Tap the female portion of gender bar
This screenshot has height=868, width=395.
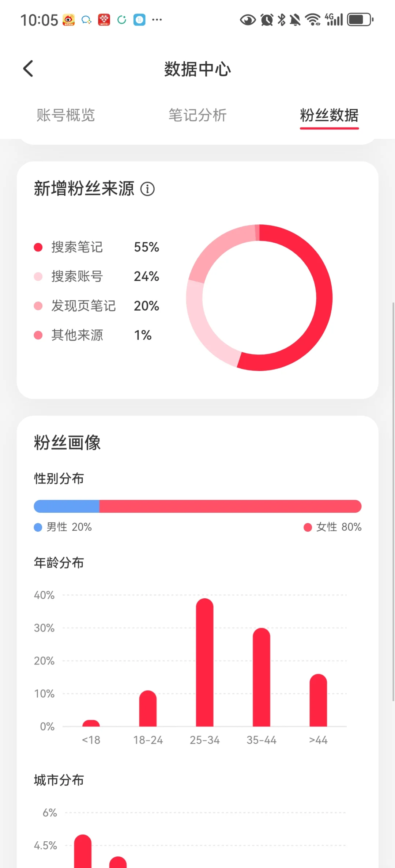230,506
